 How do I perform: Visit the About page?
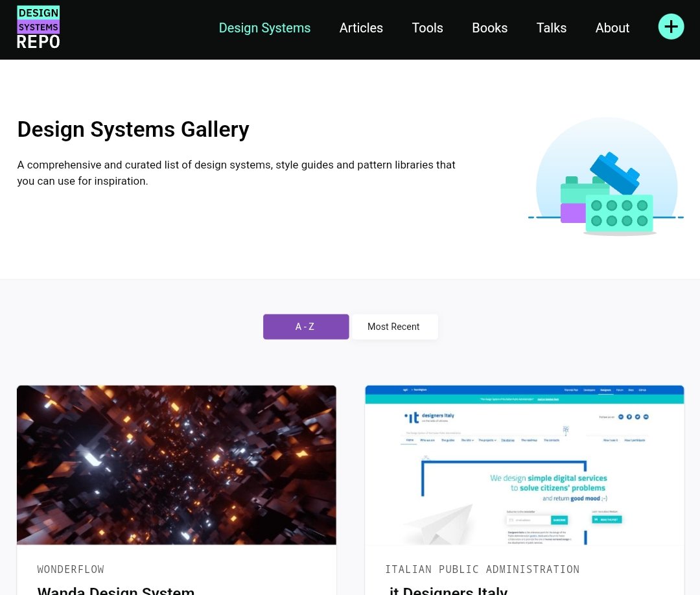[x=612, y=28]
